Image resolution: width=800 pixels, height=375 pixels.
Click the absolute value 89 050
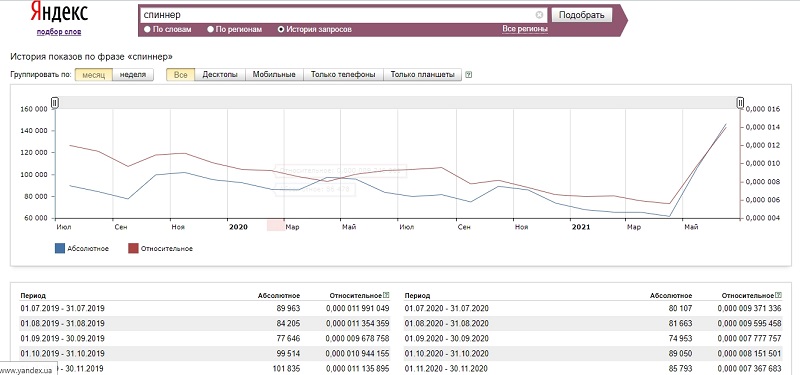[x=680, y=353]
